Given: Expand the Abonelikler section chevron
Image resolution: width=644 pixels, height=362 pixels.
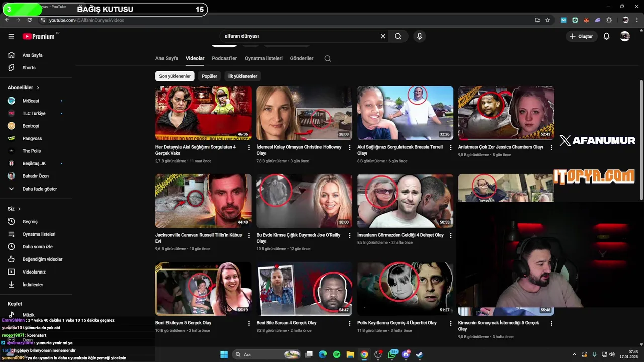Looking at the screenshot, I should coord(38,88).
